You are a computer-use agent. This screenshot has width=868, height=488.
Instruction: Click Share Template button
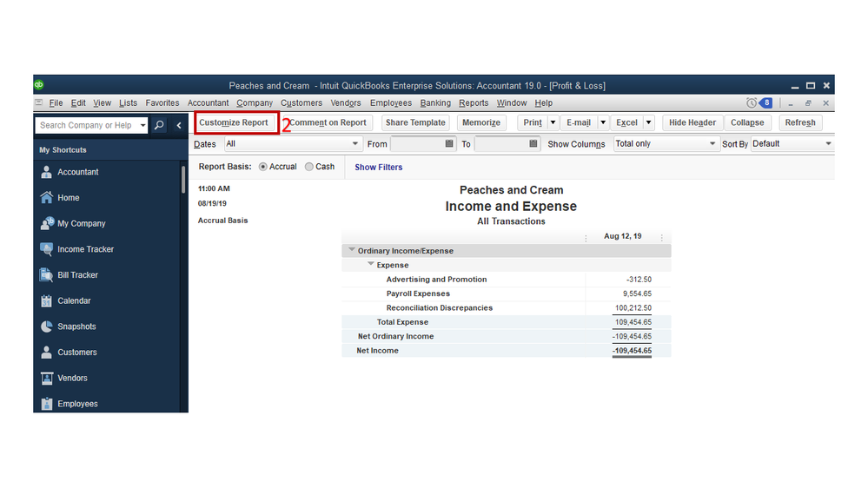point(415,122)
